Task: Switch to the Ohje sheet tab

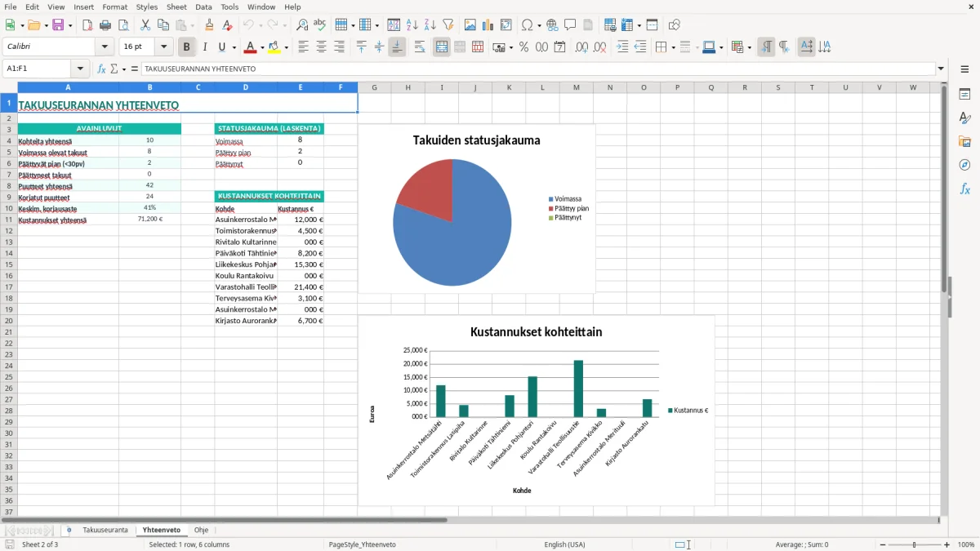Action: (x=201, y=530)
